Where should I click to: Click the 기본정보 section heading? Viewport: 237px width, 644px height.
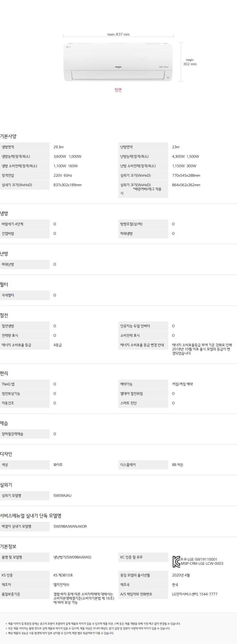pos(8,547)
